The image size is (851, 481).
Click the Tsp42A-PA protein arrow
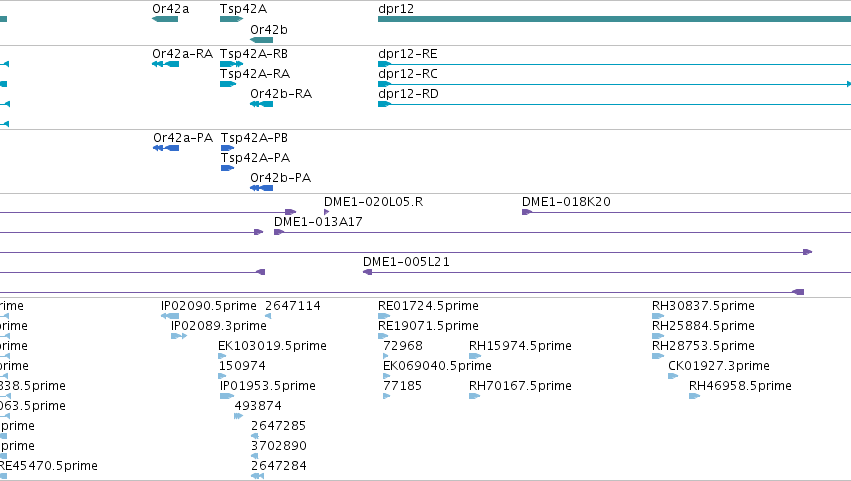coord(227,168)
